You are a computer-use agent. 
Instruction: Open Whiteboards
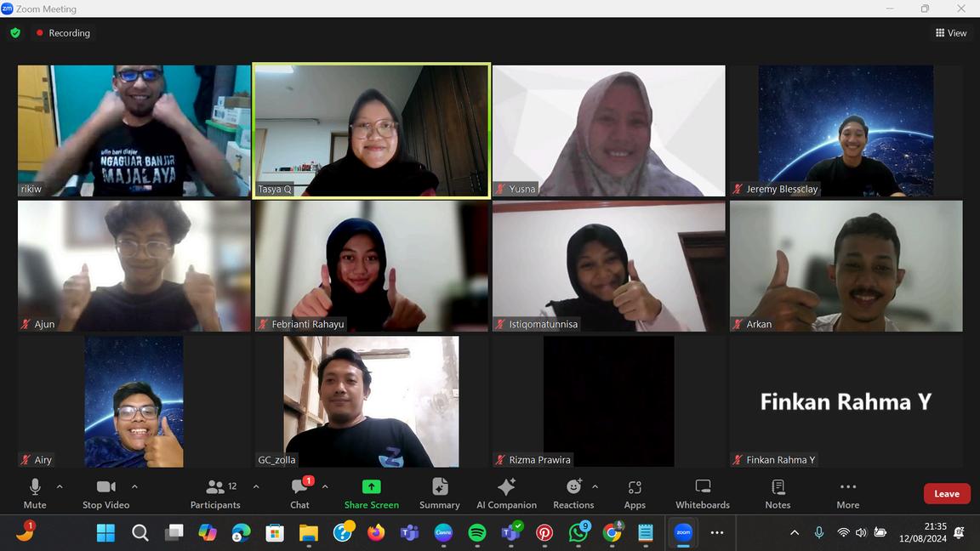703,493
